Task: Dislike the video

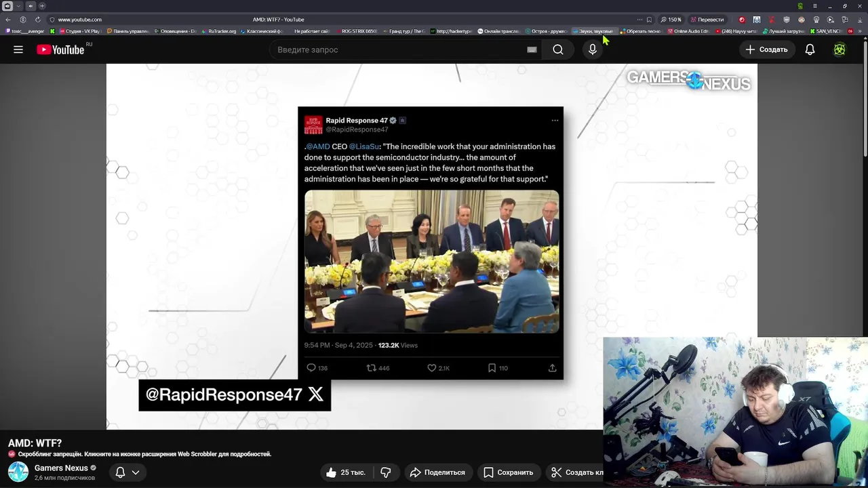Action: pos(386,472)
